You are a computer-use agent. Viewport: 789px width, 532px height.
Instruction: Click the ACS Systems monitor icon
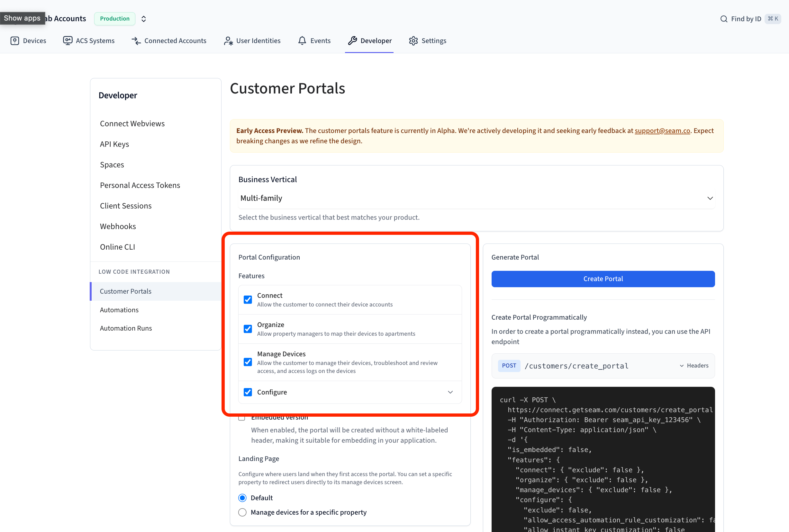click(68, 41)
